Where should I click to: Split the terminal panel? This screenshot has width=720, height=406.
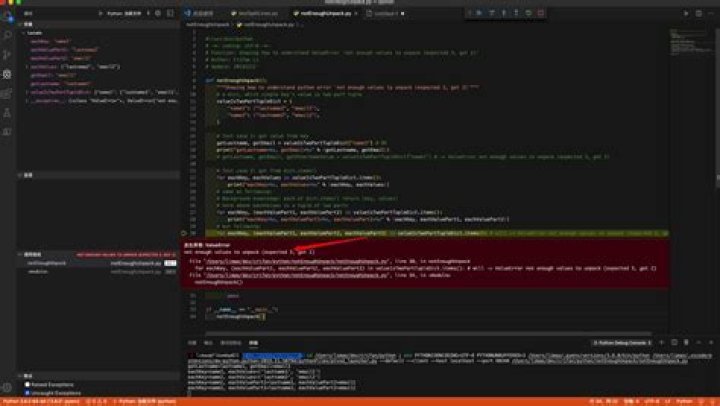[x=674, y=343]
